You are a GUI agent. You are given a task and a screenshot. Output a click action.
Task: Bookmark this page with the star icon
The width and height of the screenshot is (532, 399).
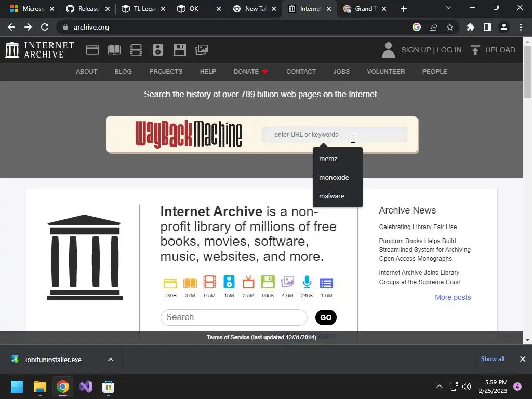click(449, 27)
